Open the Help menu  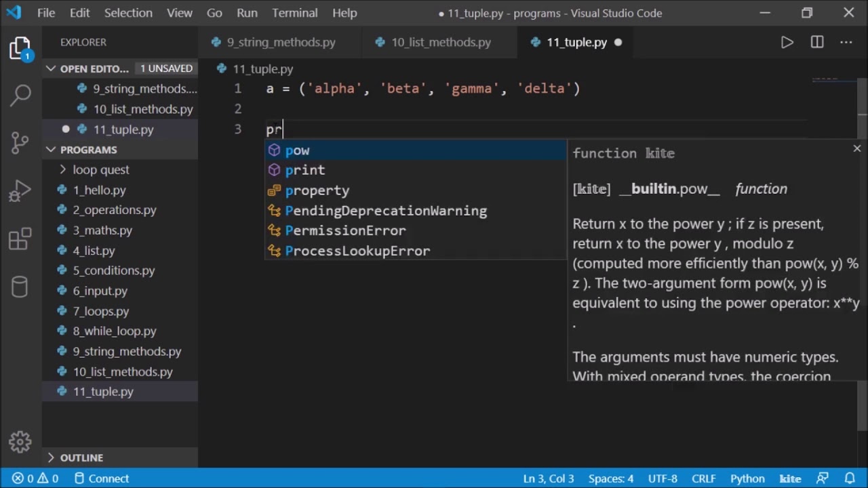click(344, 13)
